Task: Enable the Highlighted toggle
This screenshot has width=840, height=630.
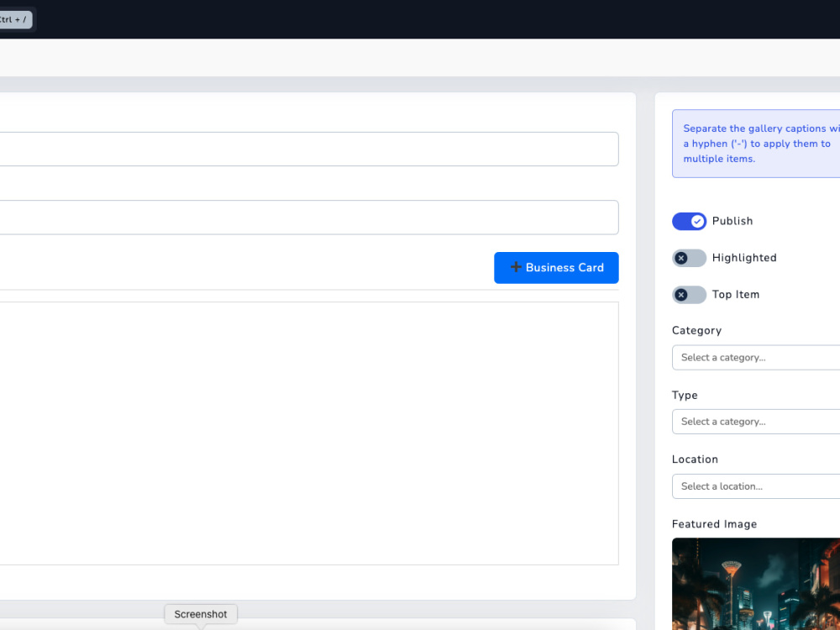Action: 689,258
